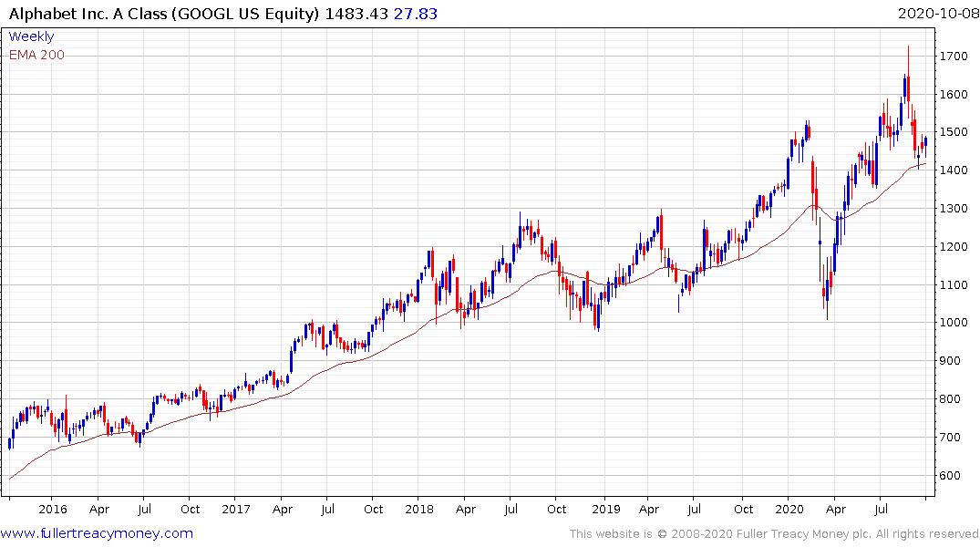Click the Weekly legend label
The image size is (980, 547).
31,36
